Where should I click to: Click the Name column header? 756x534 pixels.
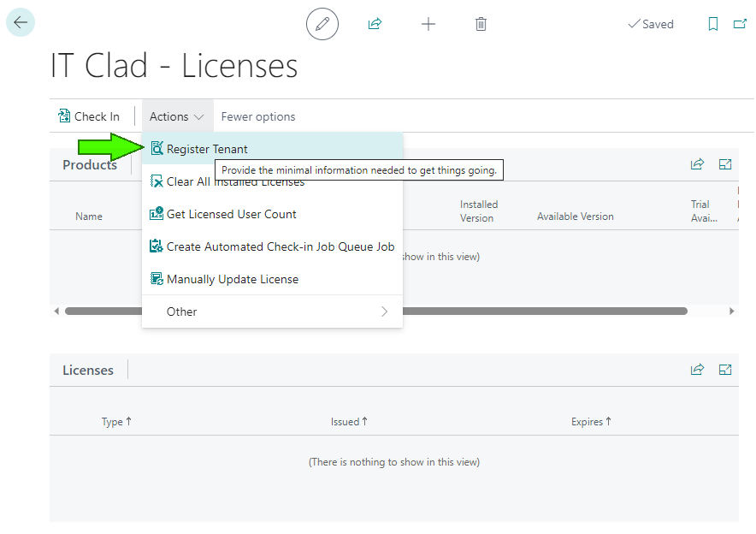(x=89, y=217)
